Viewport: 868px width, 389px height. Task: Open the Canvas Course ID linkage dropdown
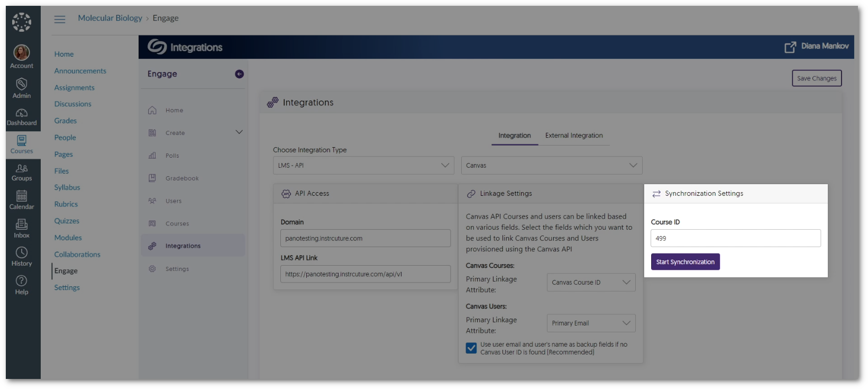pyautogui.click(x=591, y=283)
